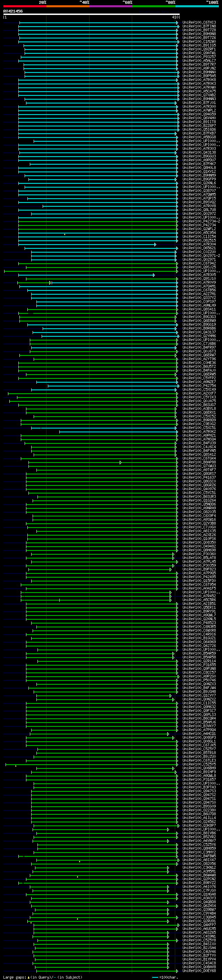Viewport: 222px width, 980px height.
Task: Click the label UniRef100_A7R305
Action: tap(199, 275)
